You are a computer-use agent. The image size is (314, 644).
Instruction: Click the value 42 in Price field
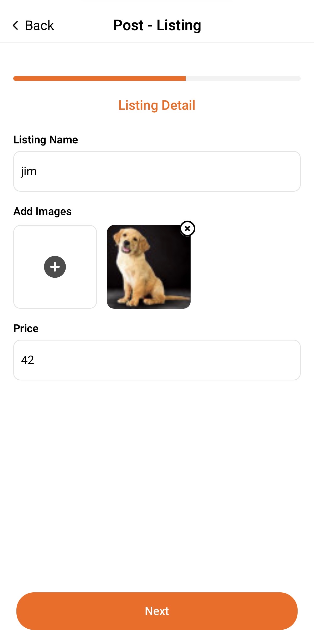coord(28,360)
